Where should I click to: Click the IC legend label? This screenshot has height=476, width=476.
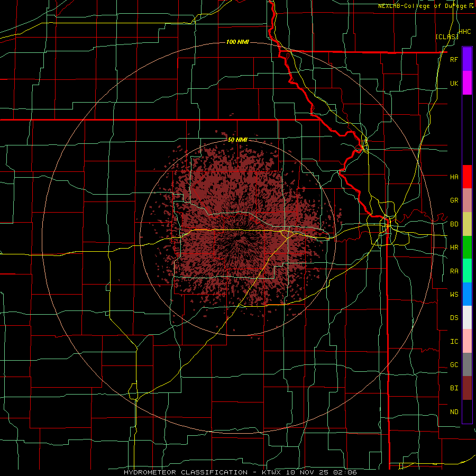coord(454,342)
